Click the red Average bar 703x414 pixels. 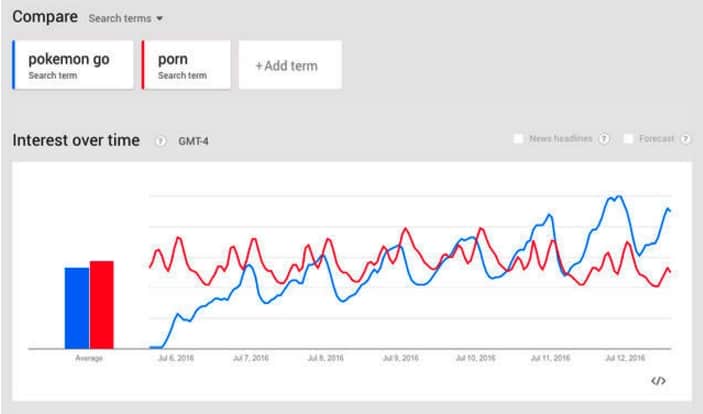tap(102, 304)
